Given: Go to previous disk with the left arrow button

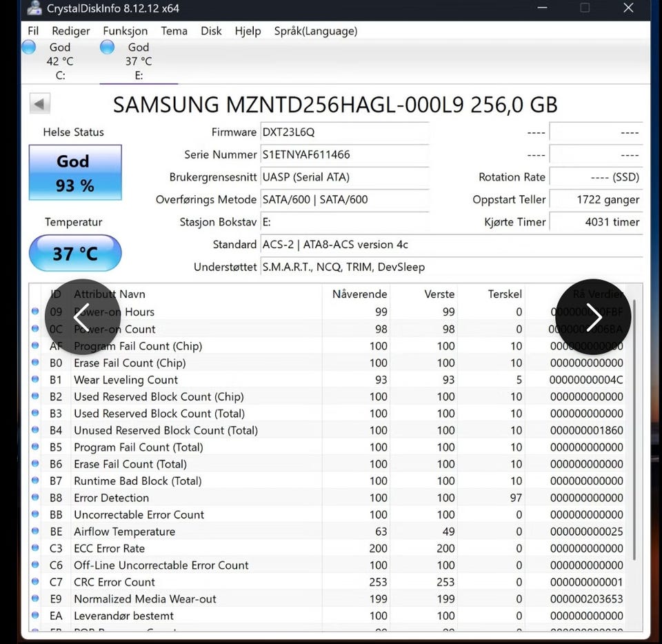Looking at the screenshot, I should point(40,103).
